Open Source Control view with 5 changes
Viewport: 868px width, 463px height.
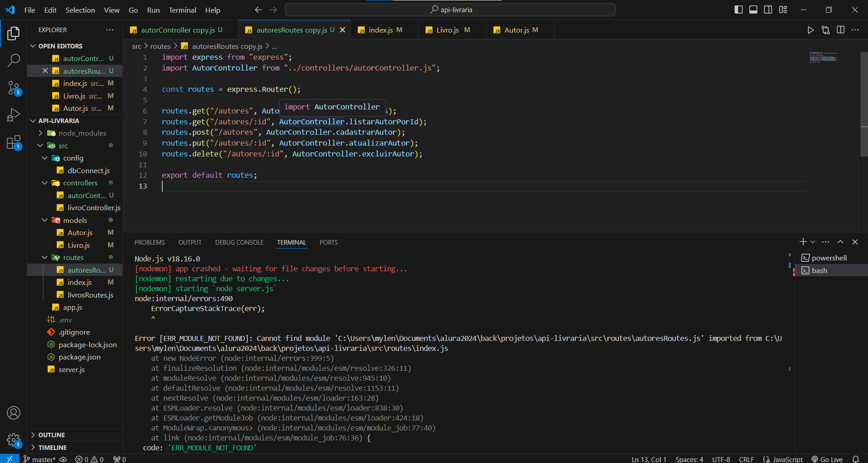(14, 88)
